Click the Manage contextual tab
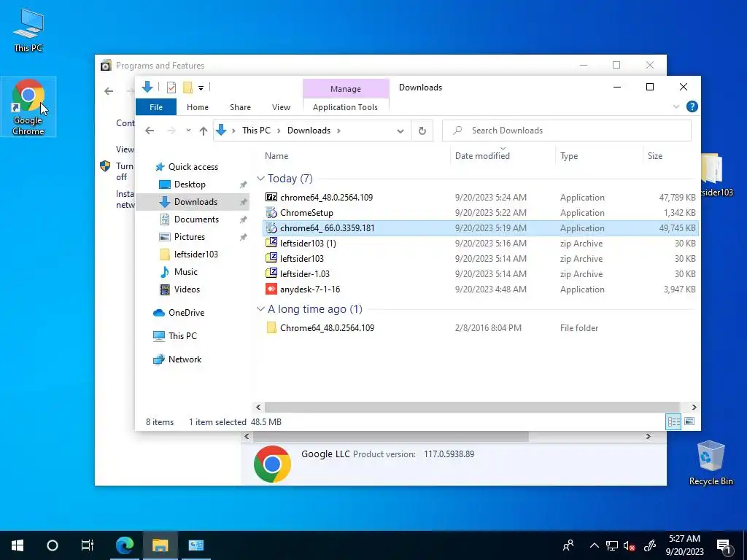The width and height of the screenshot is (747, 560). pos(345,88)
